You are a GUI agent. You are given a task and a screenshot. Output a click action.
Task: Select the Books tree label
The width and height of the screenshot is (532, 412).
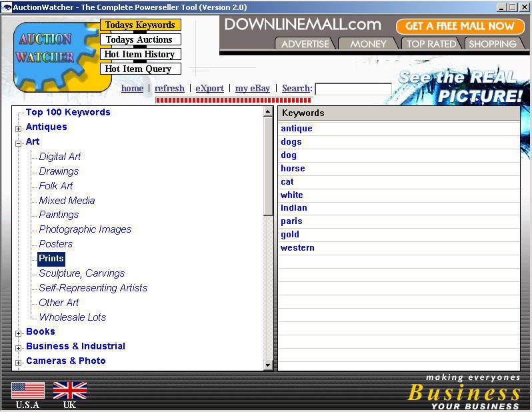41,331
